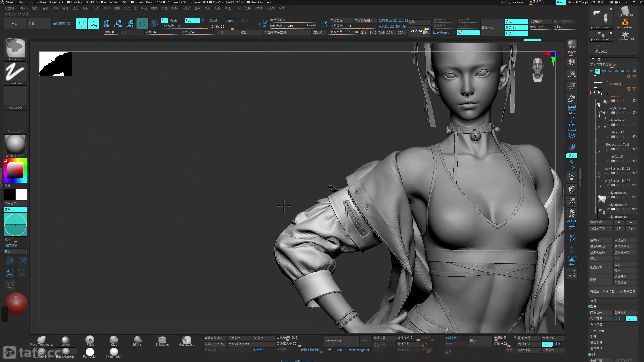Toggle the Rgb channel button

coord(192,21)
